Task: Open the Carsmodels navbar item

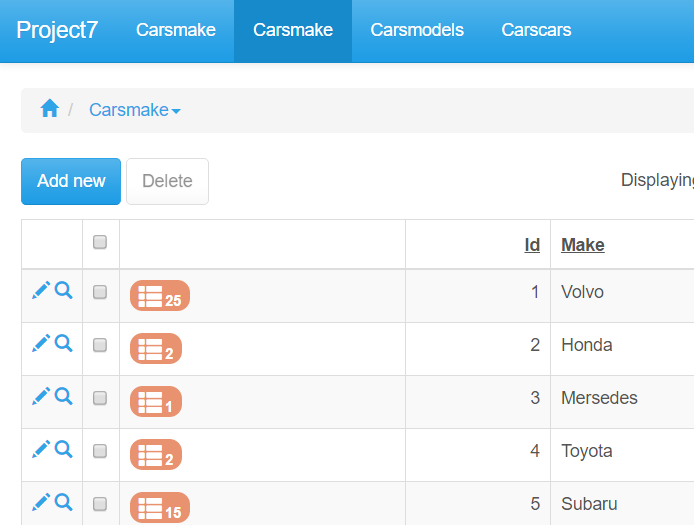Action: coord(417,30)
